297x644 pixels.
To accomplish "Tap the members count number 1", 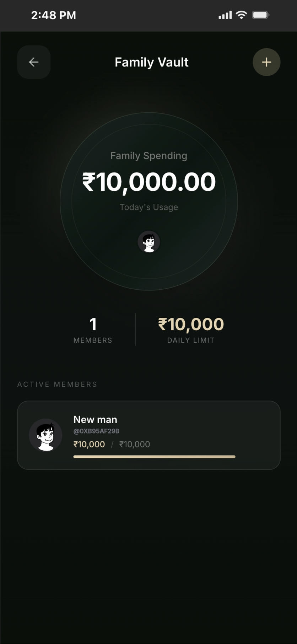I will pyautogui.click(x=93, y=324).
